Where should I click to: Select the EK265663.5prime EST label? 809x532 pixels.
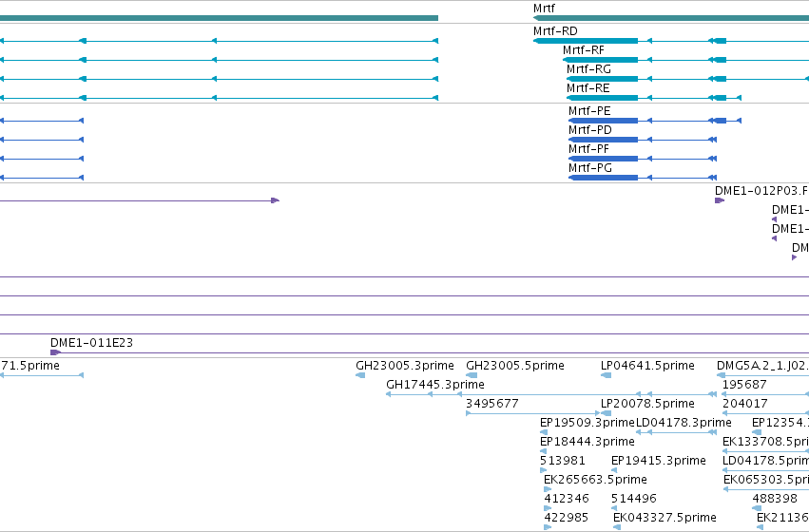point(595,480)
